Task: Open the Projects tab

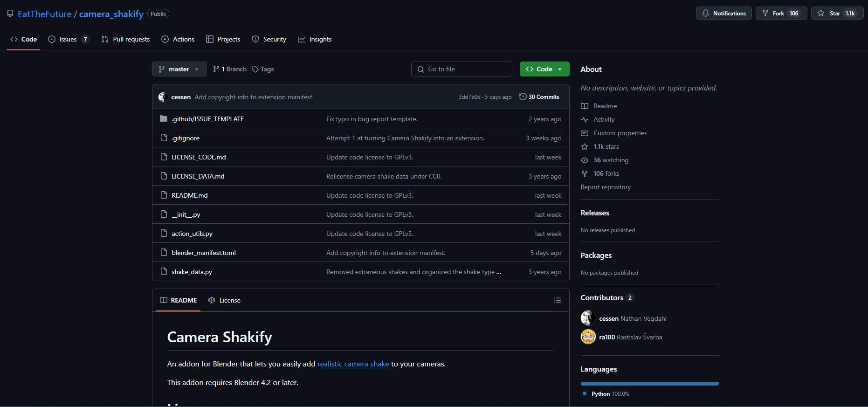Action: 223,39
